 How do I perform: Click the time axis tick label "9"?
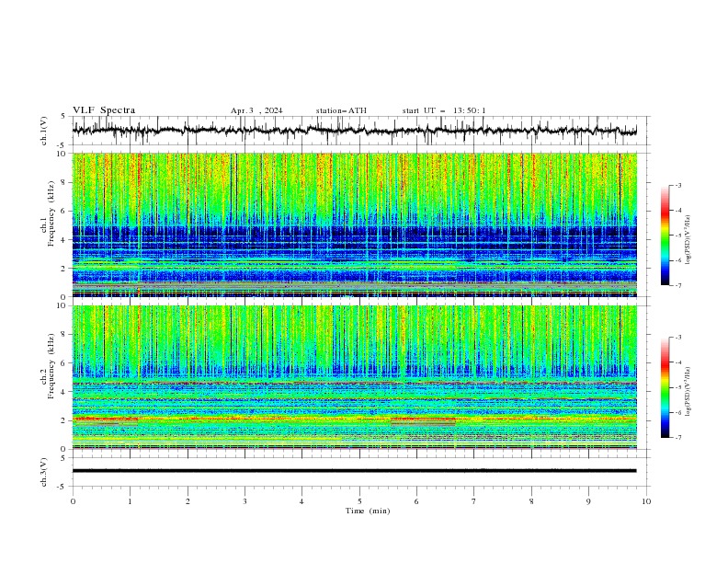[x=588, y=501]
